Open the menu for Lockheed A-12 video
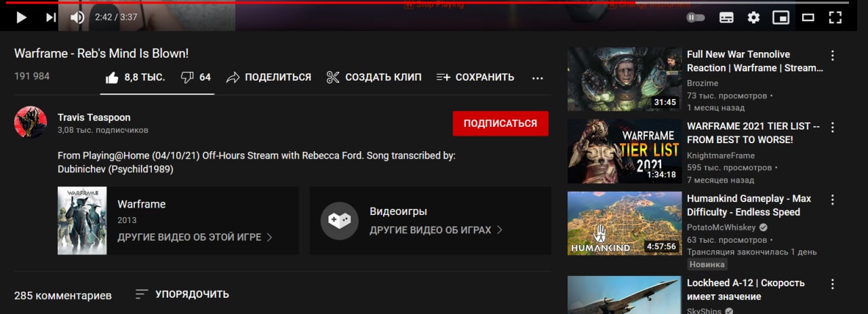Image resolution: width=868 pixels, height=314 pixels. point(833,283)
